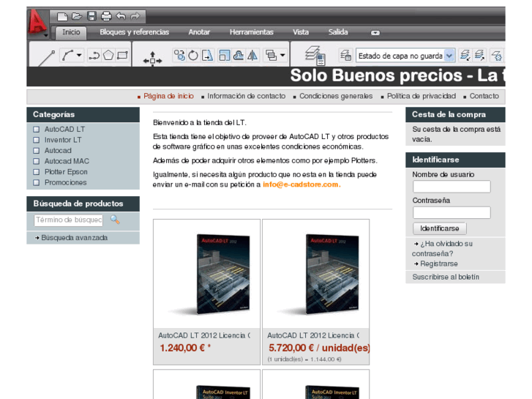
Task: Click the Save floppy disk icon
Action: [x=91, y=16]
